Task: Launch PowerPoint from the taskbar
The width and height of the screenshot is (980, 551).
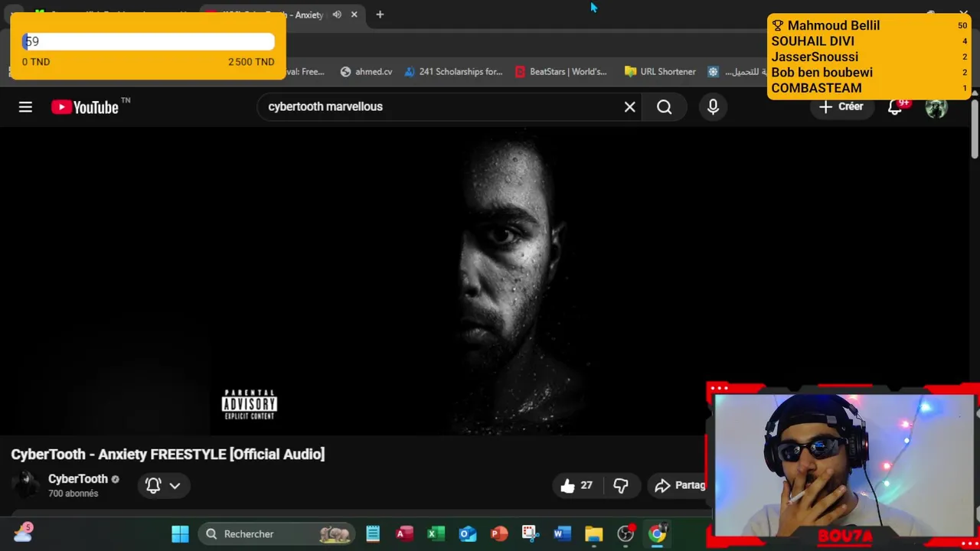Action: click(498, 533)
